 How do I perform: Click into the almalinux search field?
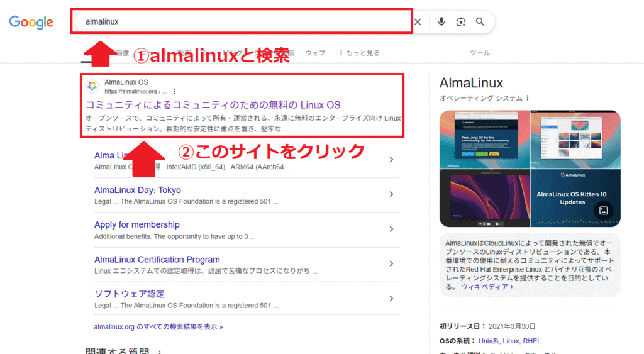pos(241,21)
